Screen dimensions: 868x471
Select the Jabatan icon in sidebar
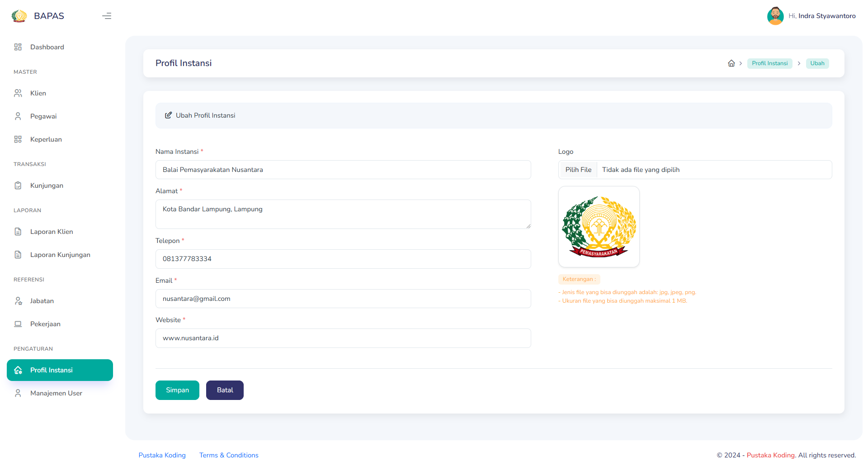coord(18,300)
